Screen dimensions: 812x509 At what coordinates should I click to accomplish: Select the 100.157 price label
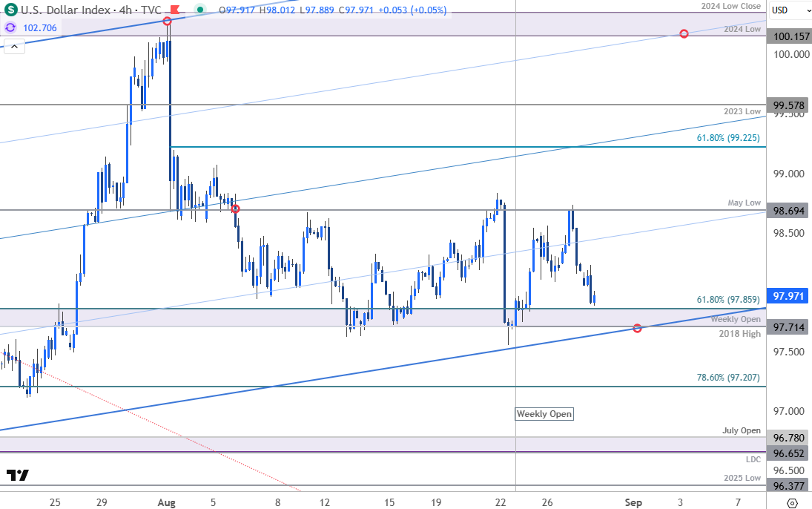(789, 36)
